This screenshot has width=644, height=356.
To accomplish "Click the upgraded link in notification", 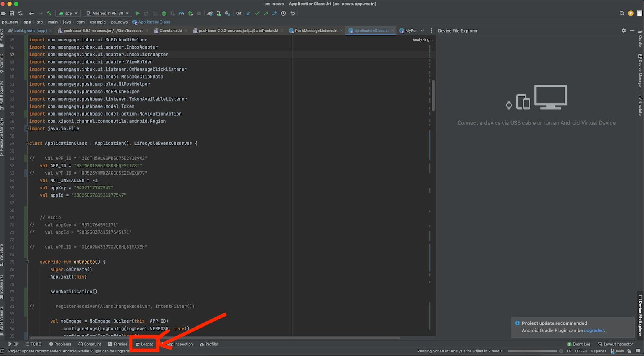I will coord(593,330).
